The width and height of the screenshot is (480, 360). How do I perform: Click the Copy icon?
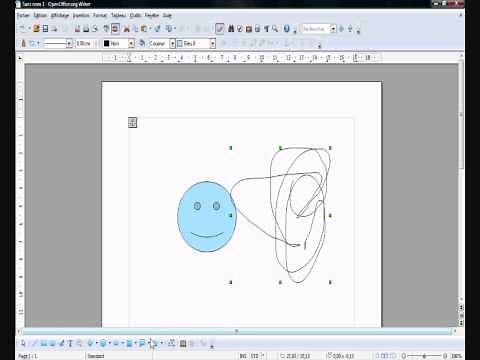[136, 29]
